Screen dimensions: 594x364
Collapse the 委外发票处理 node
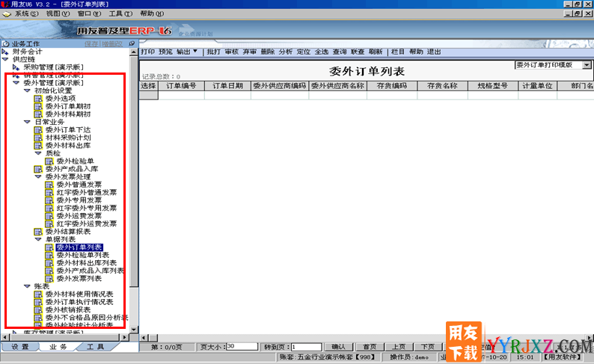[38, 176]
